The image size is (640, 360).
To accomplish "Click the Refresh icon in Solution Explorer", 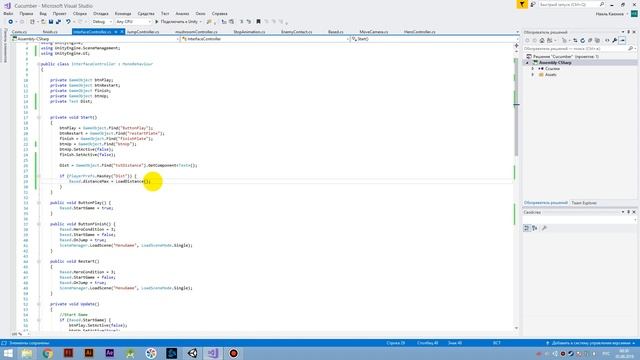I will pyautogui.click(x=582, y=40).
